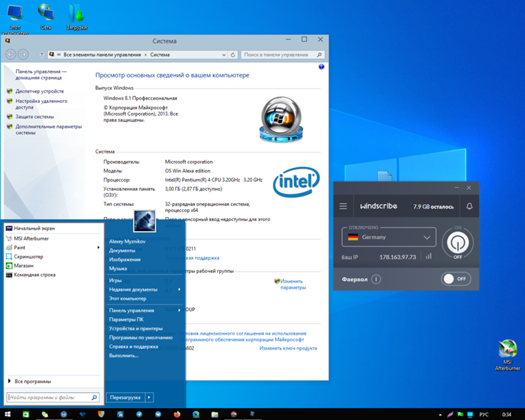The image size is (525, 420).
Task: Open File Explorer from the taskbar
Action: click(x=215, y=414)
